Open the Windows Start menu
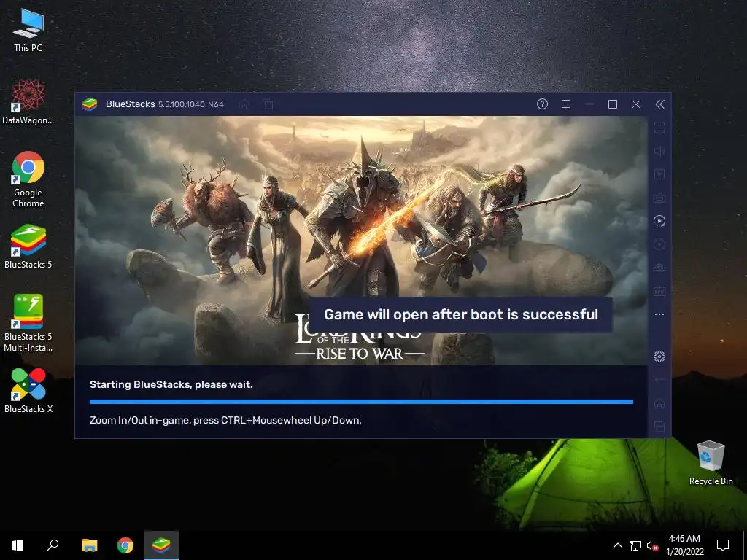The width and height of the screenshot is (747, 560). 18,545
